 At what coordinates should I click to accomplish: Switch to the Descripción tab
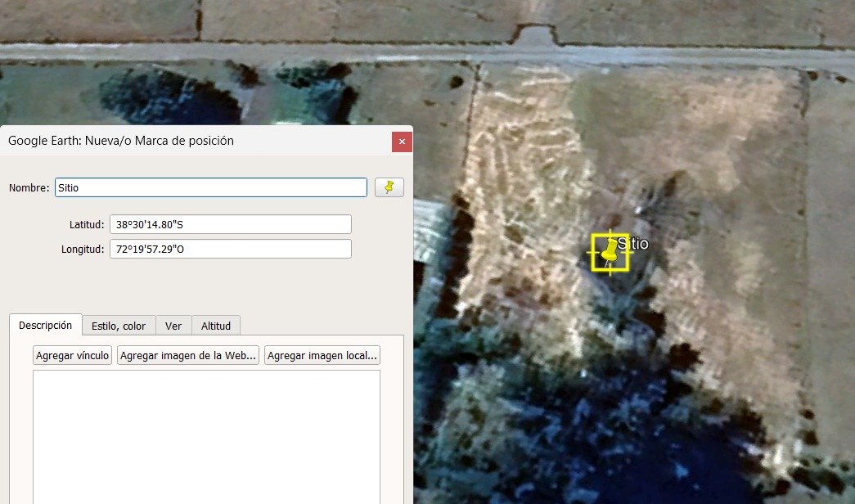point(45,325)
